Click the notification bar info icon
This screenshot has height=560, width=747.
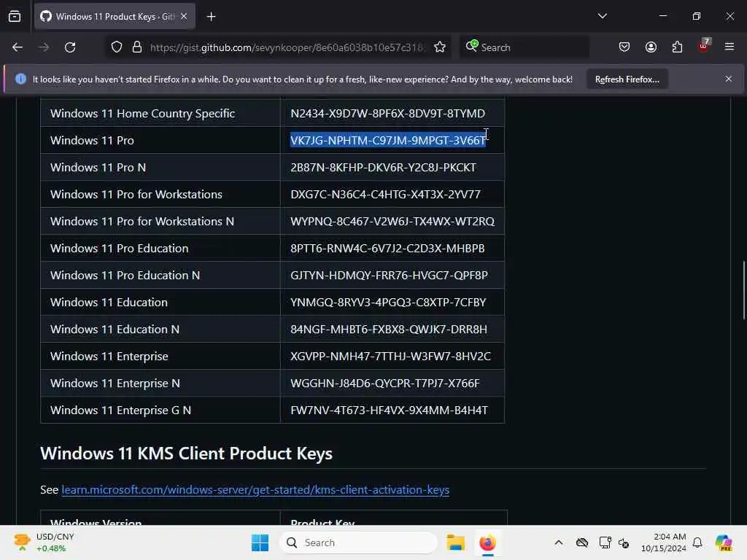coord(20,79)
